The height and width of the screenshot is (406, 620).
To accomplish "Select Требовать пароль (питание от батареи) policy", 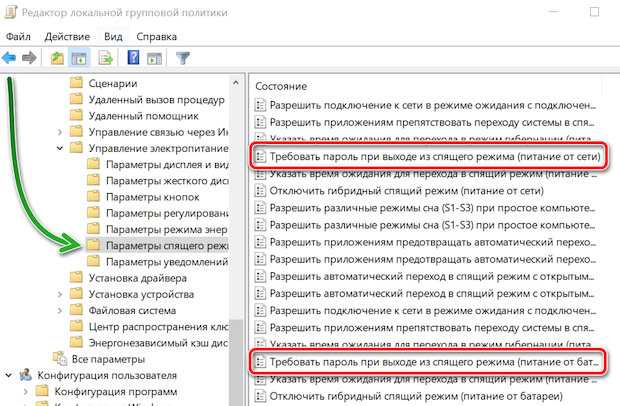I will [x=434, y=362].
